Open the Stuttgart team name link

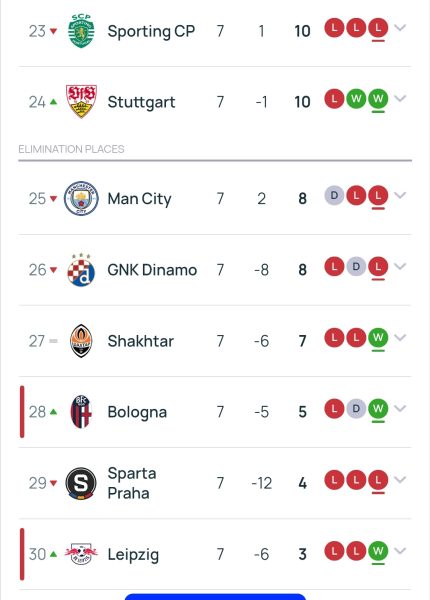pyautogui.click(x=141, y=102)
